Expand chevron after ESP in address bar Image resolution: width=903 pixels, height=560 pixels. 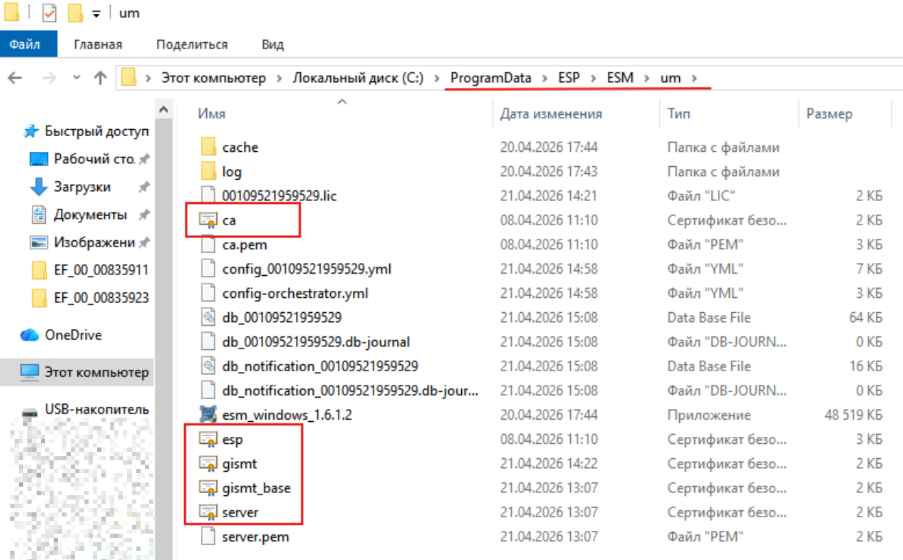pos(593,78)
